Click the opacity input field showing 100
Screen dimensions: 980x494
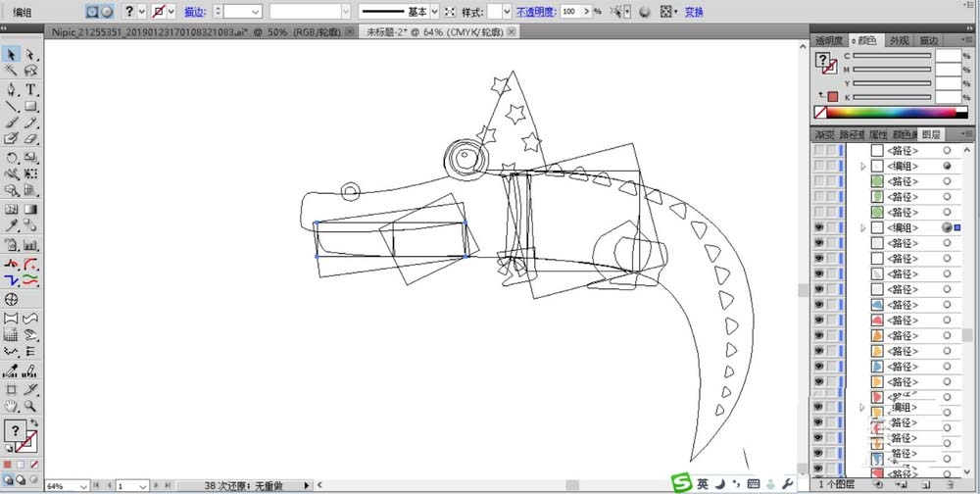pos(571,12)
